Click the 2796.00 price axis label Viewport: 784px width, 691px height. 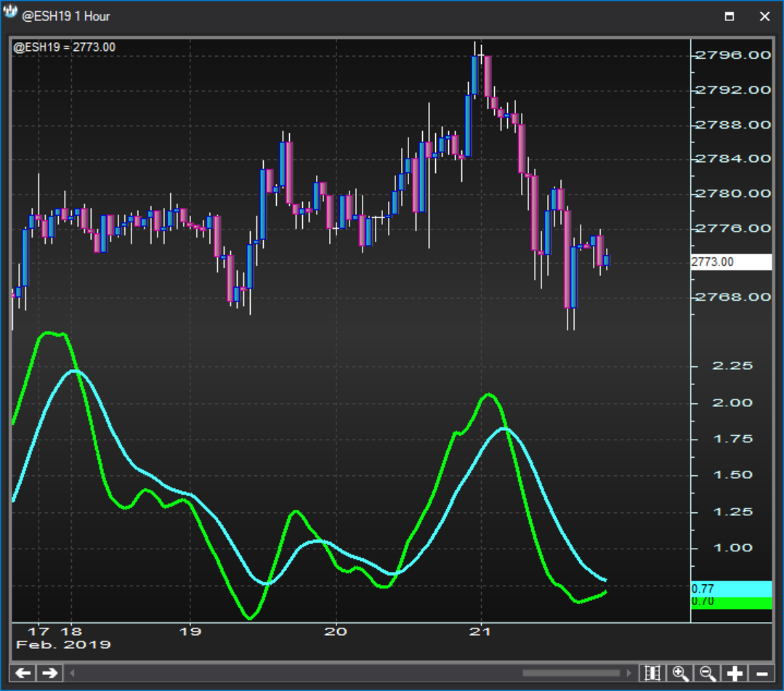733,55
